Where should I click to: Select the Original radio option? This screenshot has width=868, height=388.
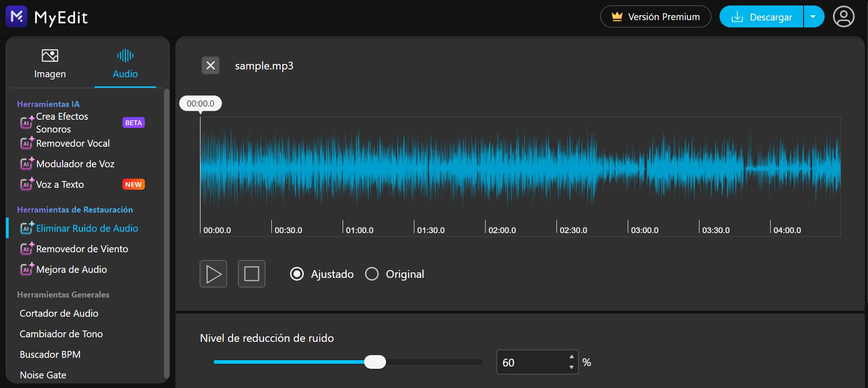click(372, 274)
